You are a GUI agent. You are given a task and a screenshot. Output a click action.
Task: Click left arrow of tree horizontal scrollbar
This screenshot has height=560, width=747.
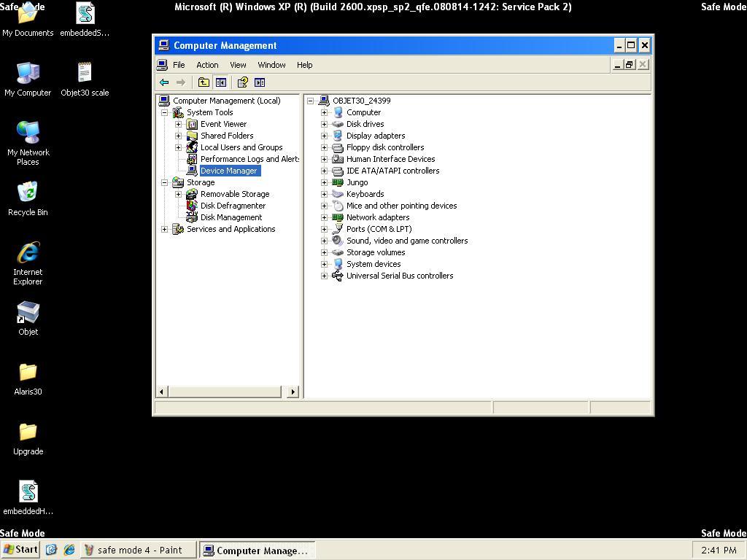point(161,392)
